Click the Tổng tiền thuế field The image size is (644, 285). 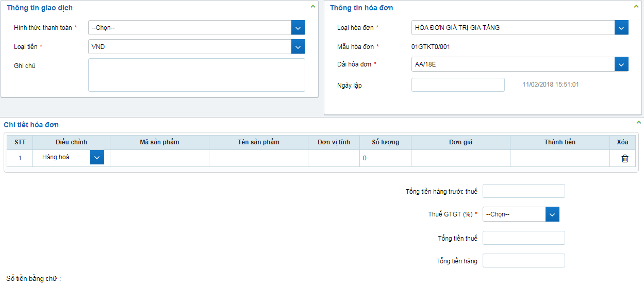point(523,238)
